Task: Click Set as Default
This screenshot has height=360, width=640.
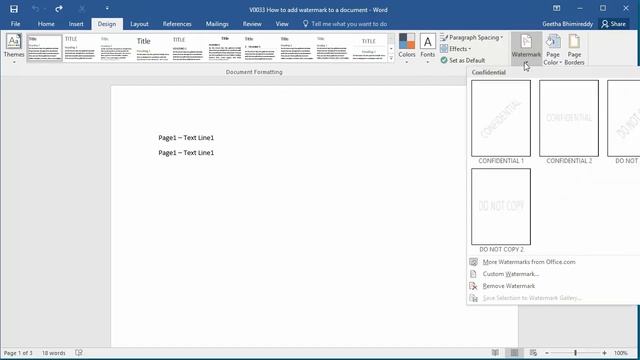Action: 463,60
